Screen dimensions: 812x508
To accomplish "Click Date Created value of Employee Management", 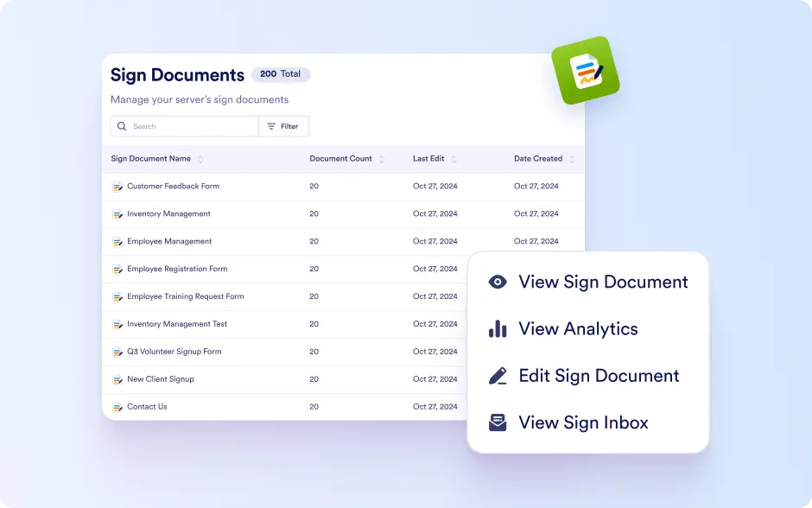I will point(536,241).
